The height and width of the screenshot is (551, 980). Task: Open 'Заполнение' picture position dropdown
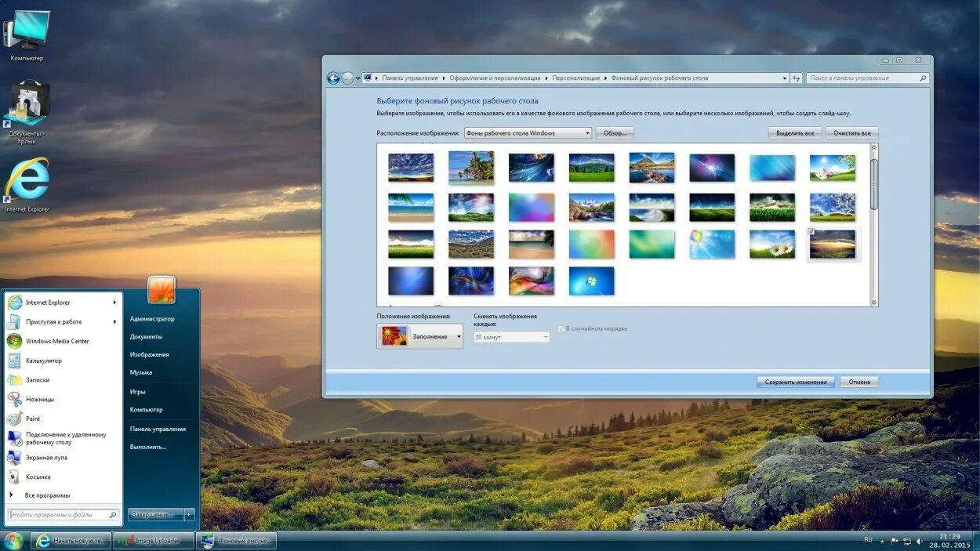pyautogui.click(x=419, y=336)
